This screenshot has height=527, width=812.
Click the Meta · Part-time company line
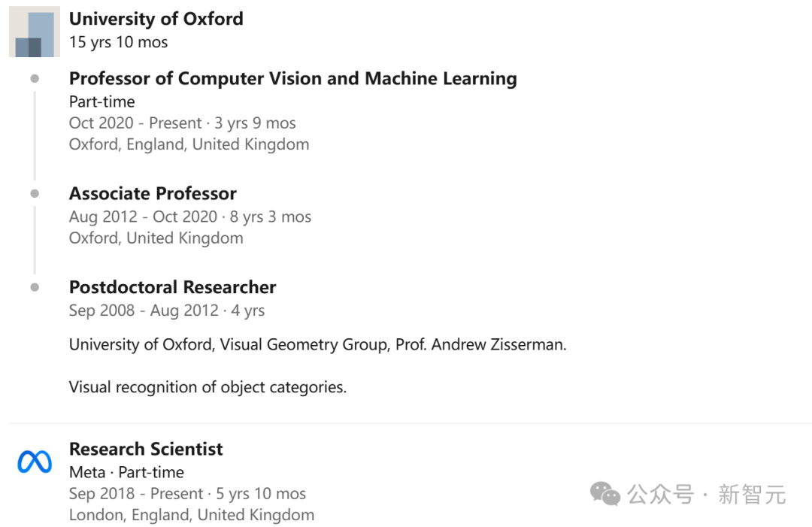(126, 472)
